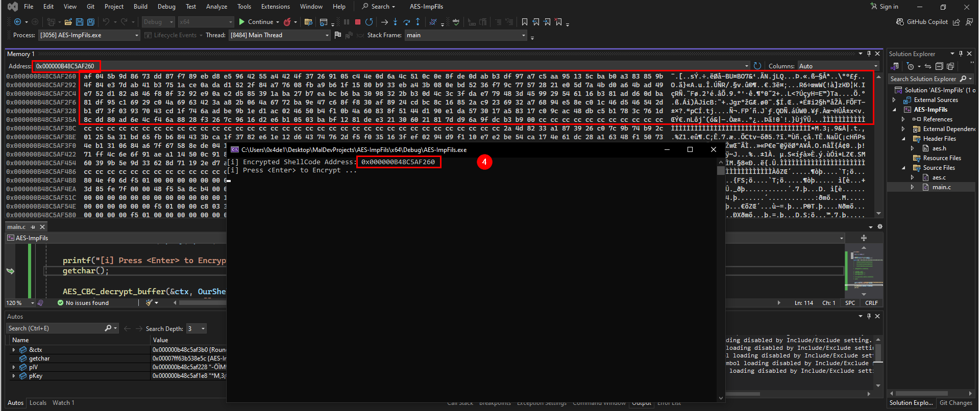Click Sign in at top right
The image size is (980, 411).
[885, 7]
